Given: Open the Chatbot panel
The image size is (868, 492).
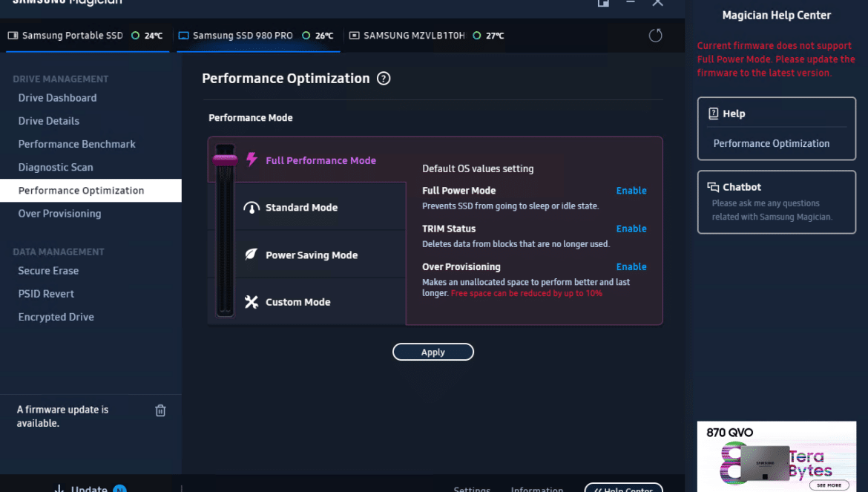Looking at the screenshot, I should pyautogui.click(x=777, y=202).
